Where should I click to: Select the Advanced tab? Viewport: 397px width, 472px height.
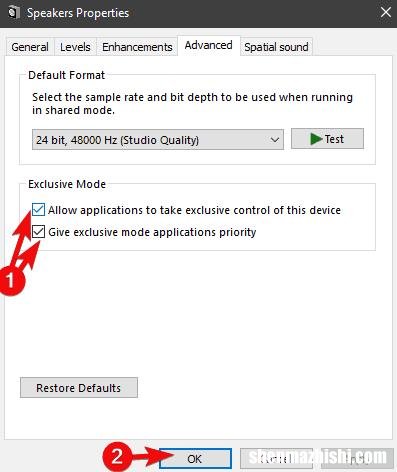tap(209, 45)
